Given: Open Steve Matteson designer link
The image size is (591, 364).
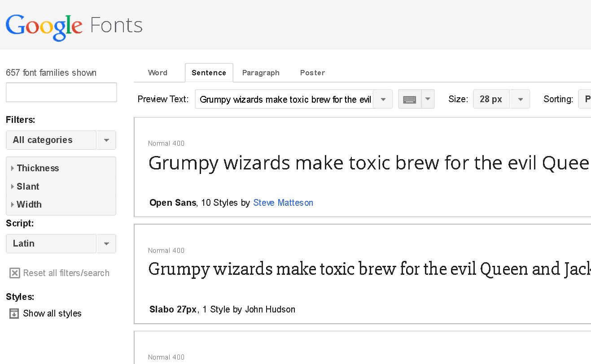Looking at the screenshot, I should (283, 203).
